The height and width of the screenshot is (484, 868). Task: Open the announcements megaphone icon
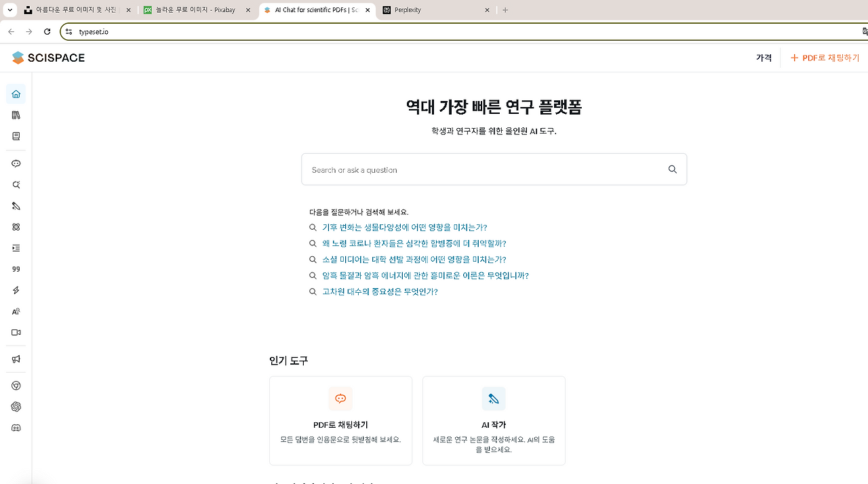tap(16, 359)
